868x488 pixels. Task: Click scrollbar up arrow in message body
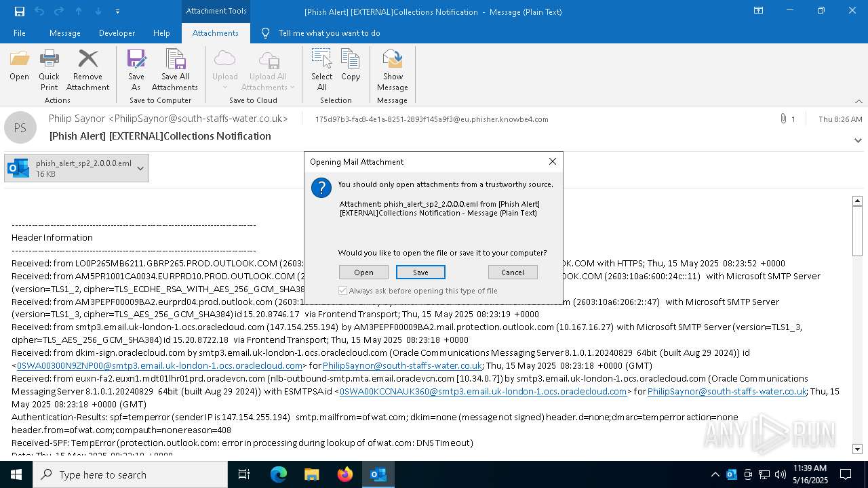(x=857, y=201)
